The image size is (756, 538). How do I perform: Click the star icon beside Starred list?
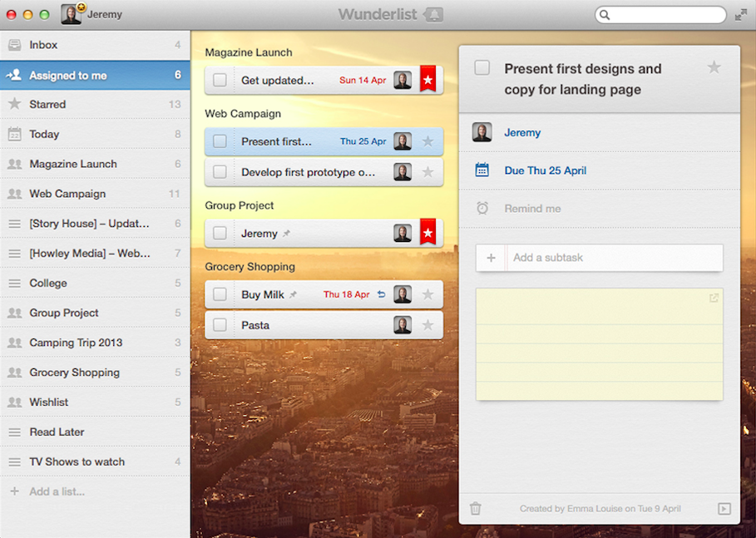[x=15, y=104]
